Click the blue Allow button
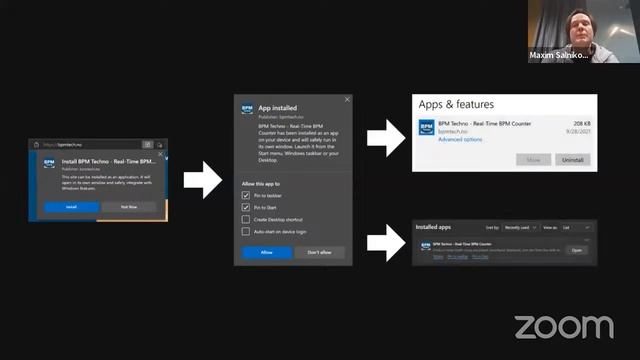This screenshot has height=360, width=640. pyautogui.click(x=267, y=252)
